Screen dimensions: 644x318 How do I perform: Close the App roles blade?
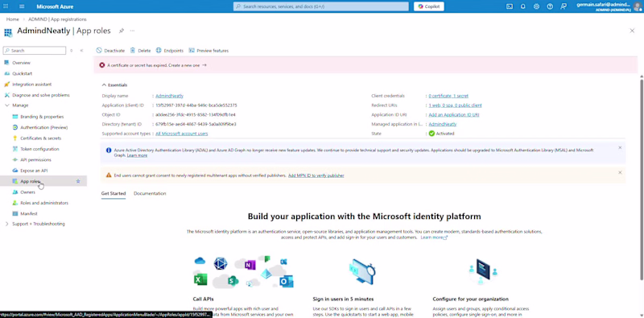632,31
